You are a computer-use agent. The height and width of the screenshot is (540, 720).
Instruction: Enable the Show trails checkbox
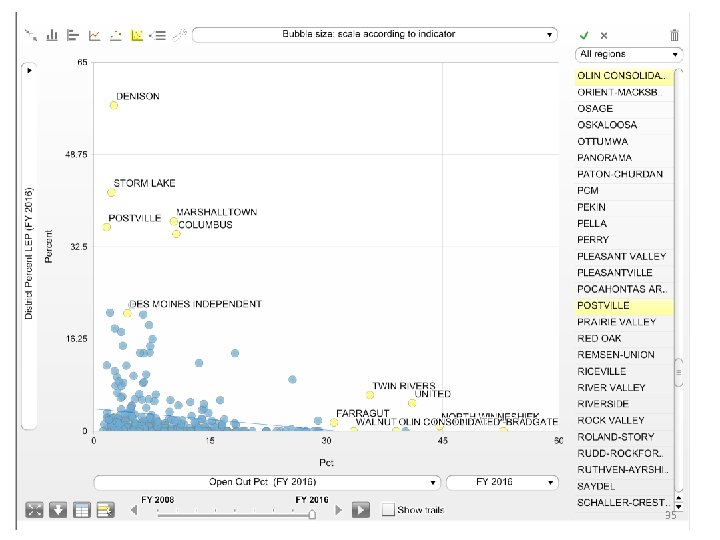[388, 510]
